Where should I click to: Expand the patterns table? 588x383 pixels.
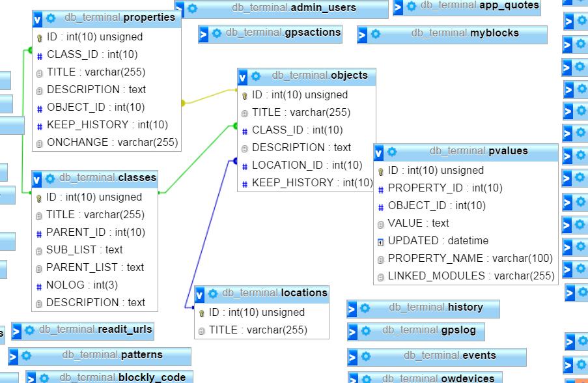tap(13, 357)
